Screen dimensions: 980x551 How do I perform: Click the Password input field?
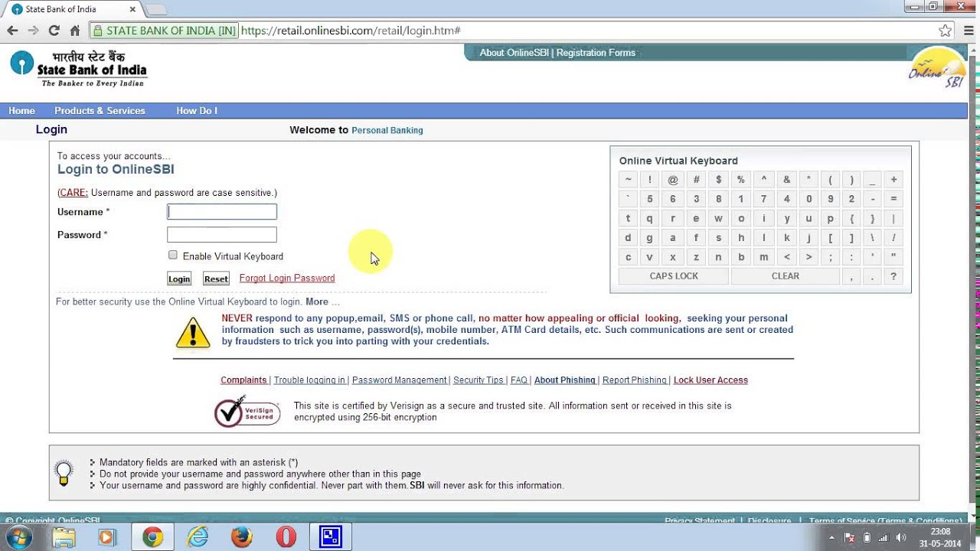(222, 235)
